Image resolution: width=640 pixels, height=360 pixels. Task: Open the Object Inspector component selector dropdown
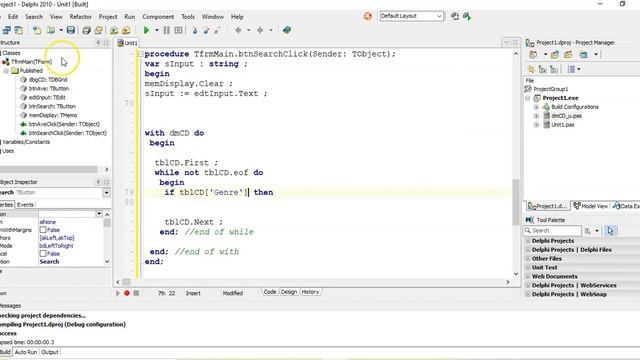point(107,192)
